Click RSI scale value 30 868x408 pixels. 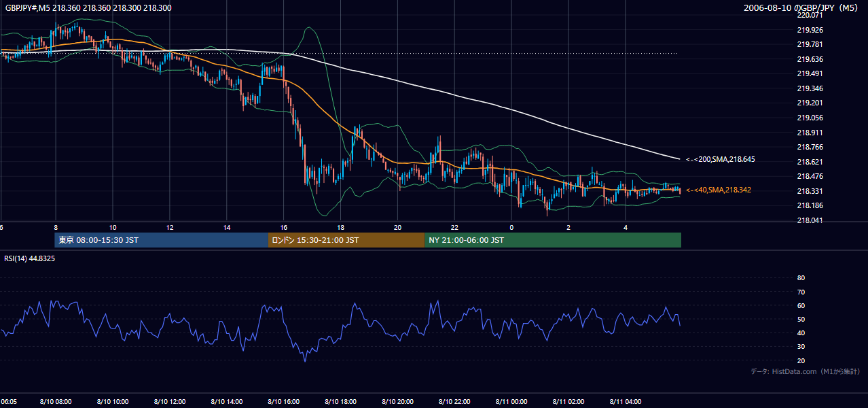[801, 347]
